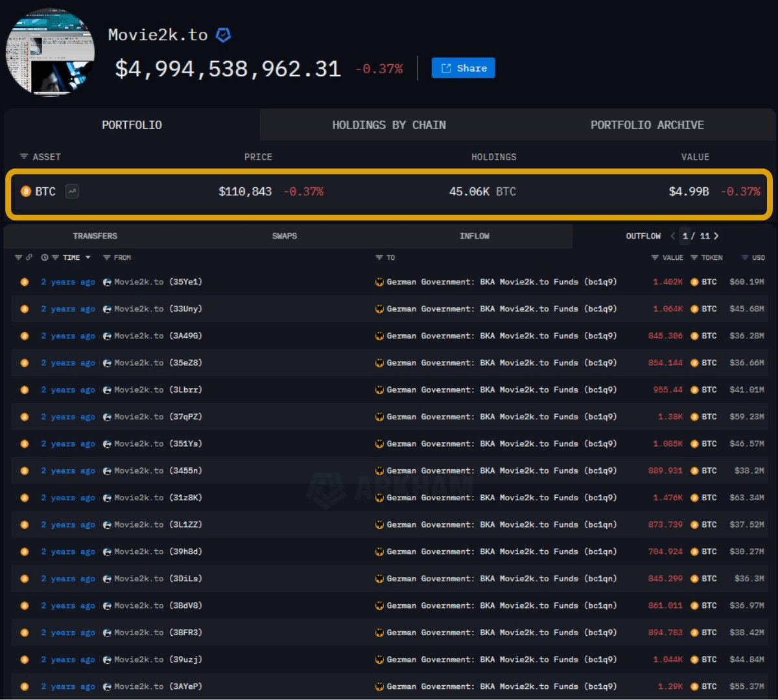Toggle the TIME column sort arrow
Screen dimensions: 778x700
[x=88, y=257]
